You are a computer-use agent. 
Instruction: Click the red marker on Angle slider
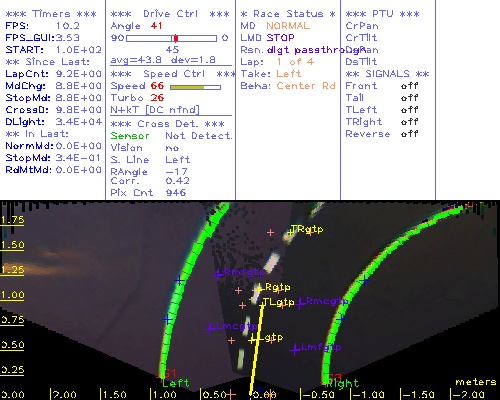(x=176, y=38)
